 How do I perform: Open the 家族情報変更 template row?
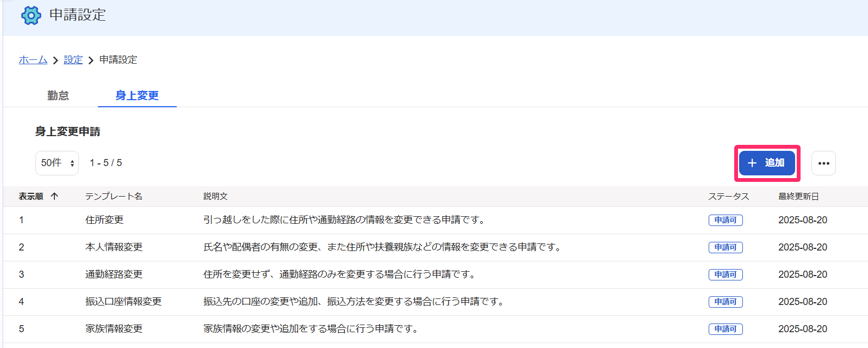pos(435,329)
